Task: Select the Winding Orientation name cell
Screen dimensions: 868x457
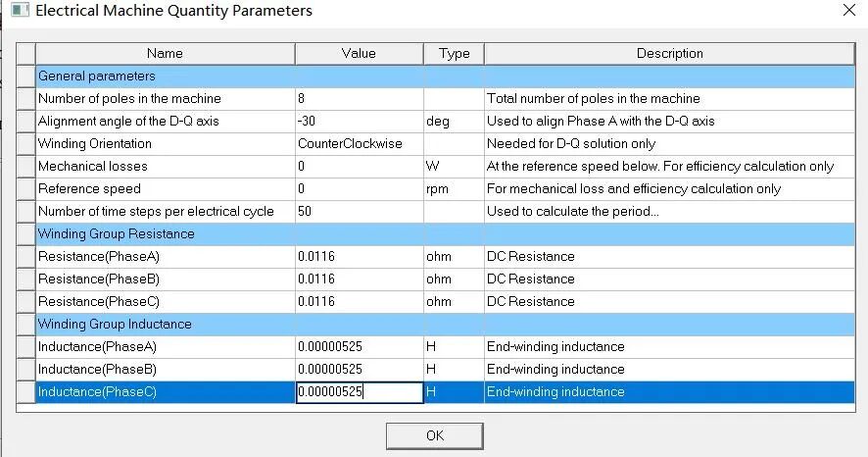Action: [166, 144]
